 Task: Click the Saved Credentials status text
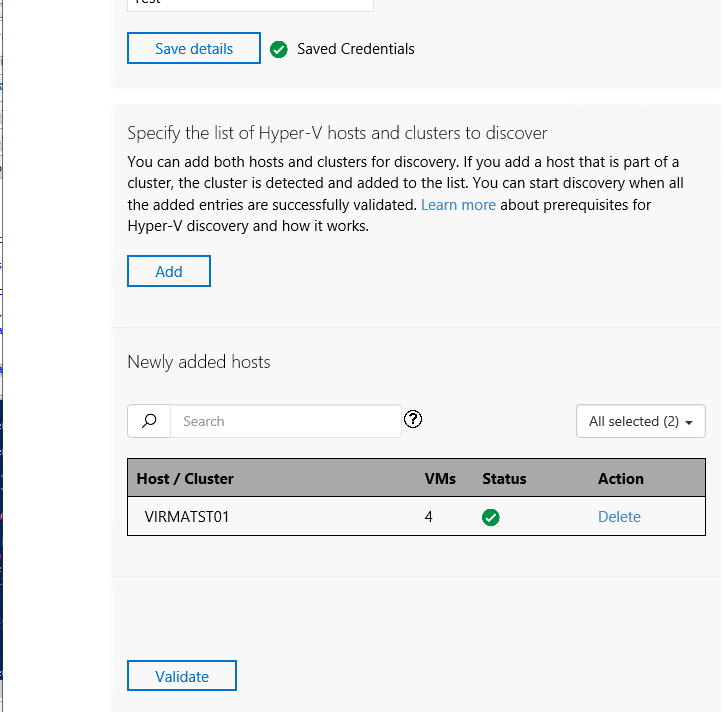(x=356, y=49)
